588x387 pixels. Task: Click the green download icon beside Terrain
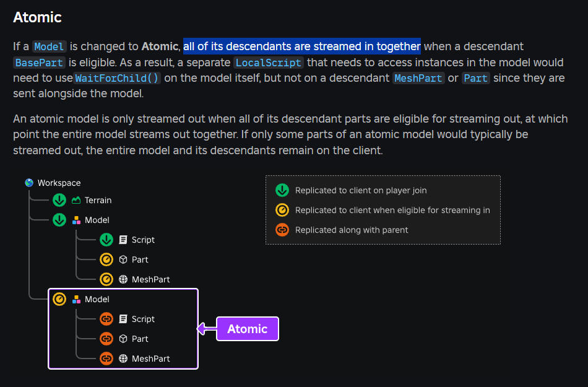click(x=59, y=200)
